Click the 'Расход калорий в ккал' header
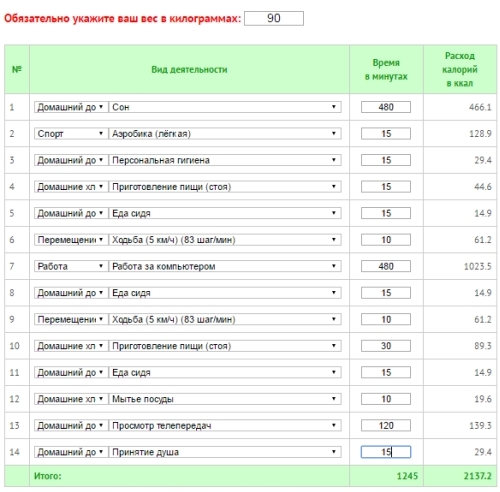 point(460,69)
